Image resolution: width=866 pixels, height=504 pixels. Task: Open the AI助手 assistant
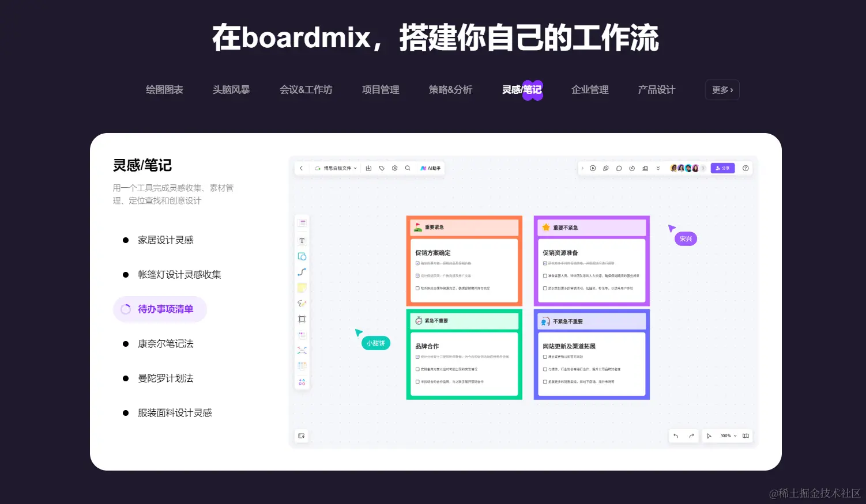(x=430, y=168)
